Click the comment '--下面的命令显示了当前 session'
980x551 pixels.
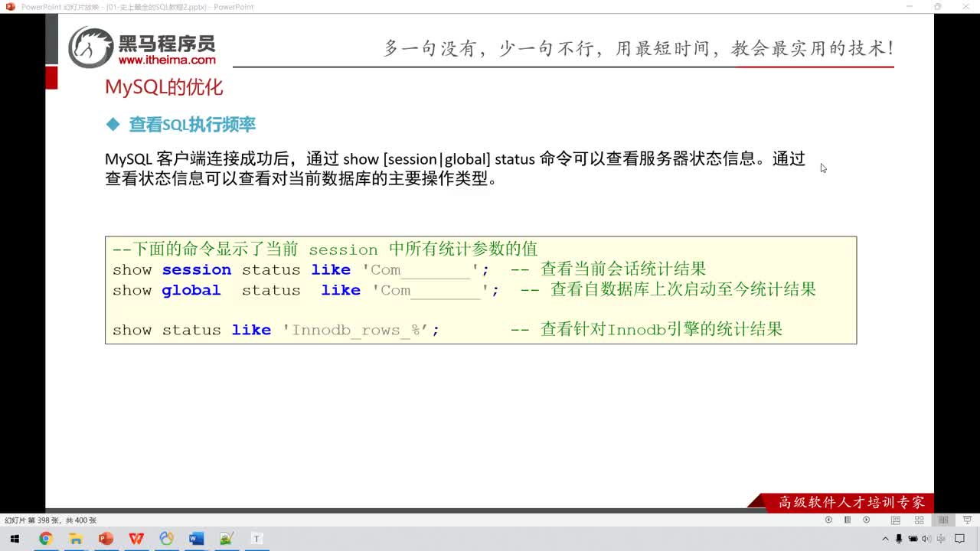(325, 249)
